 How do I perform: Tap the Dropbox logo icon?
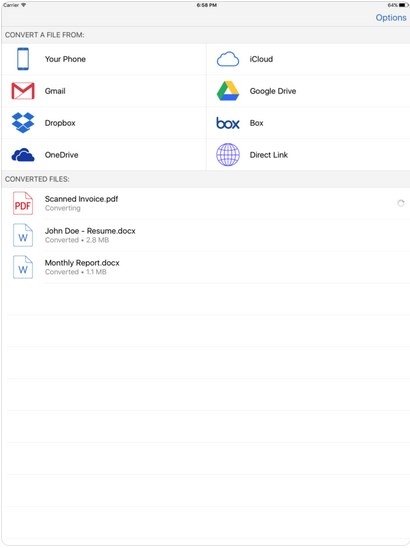click(x=23, y=123)
